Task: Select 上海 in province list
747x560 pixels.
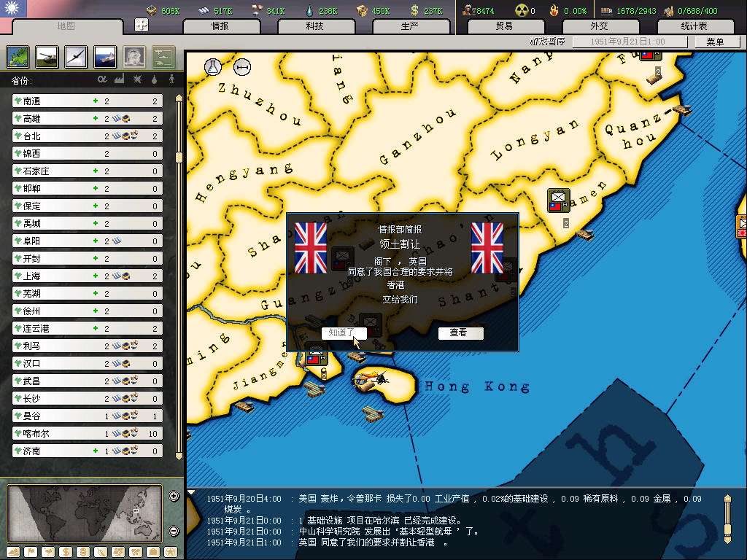Action: (88, 276)
